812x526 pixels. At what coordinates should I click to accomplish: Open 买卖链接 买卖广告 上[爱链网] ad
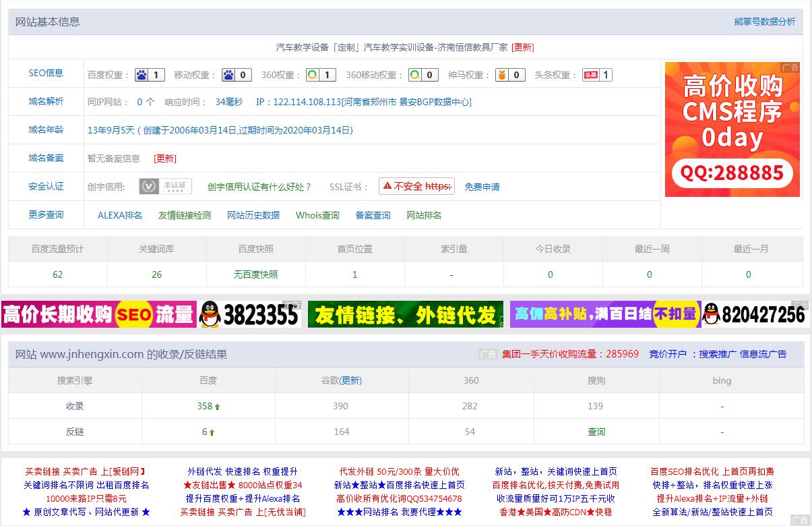[x=86, y=471]
